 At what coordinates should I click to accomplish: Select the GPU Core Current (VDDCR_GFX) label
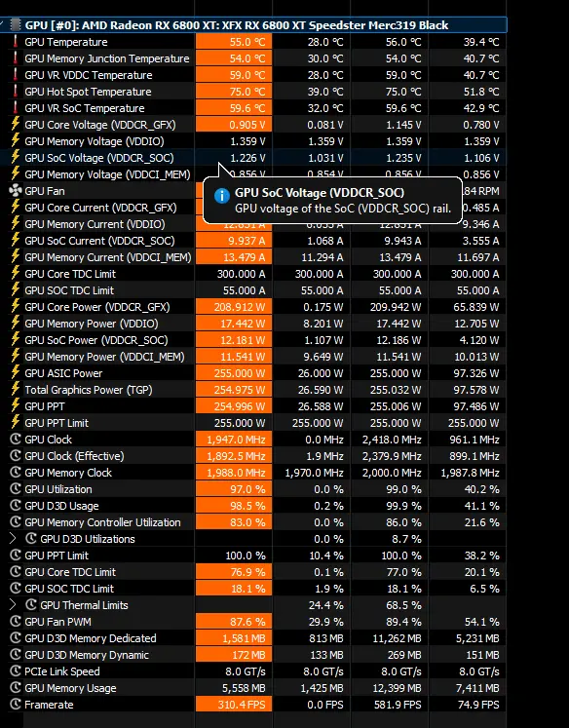coord(100,208)
